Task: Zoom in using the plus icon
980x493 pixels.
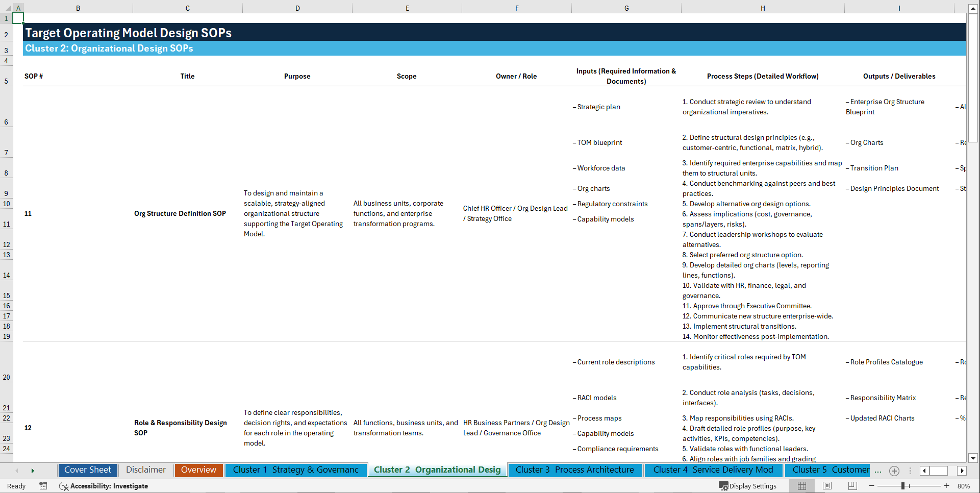Action: coord(948,486)
